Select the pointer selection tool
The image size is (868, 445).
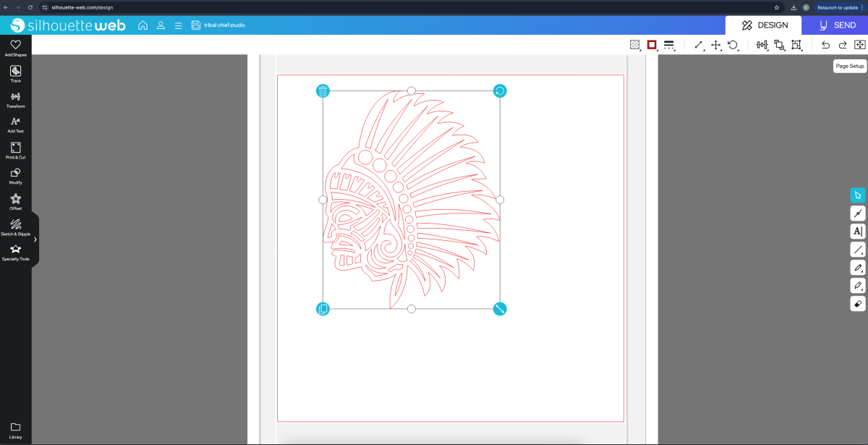point(858,195)
